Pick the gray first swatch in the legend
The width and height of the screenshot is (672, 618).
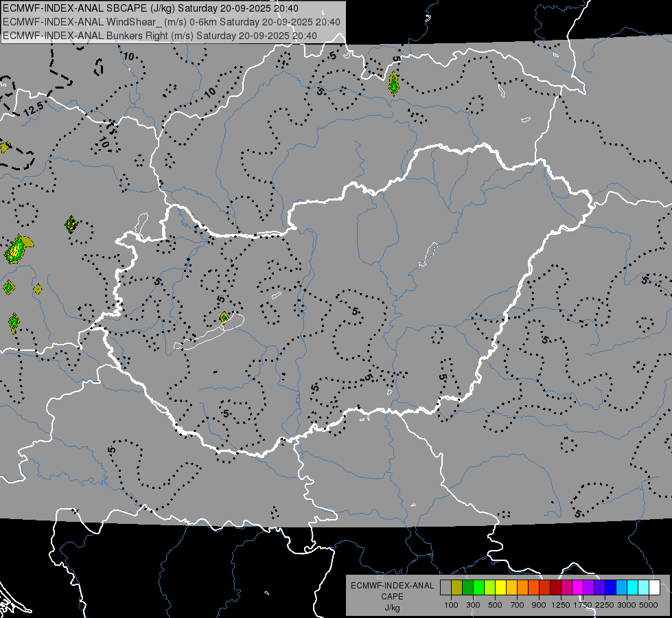coord(445,588)
